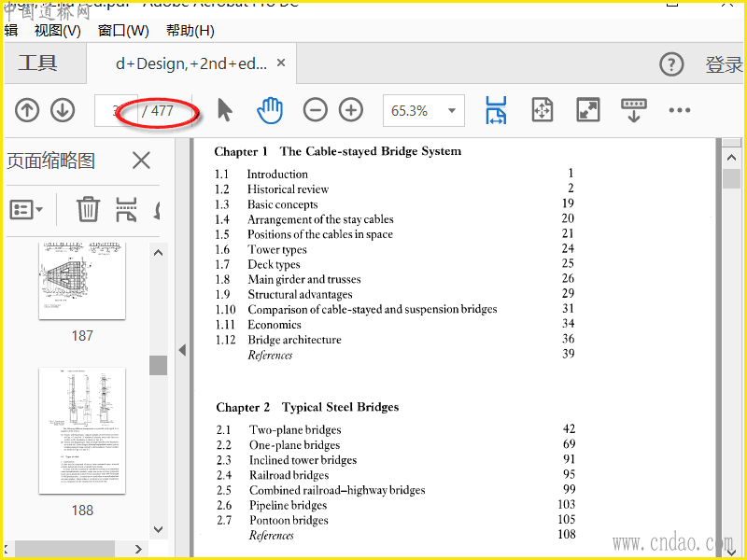Click the 'One-plane bridges' entry
The height and width of the screenshot is (560, 747).
click(x=295, y=445)
